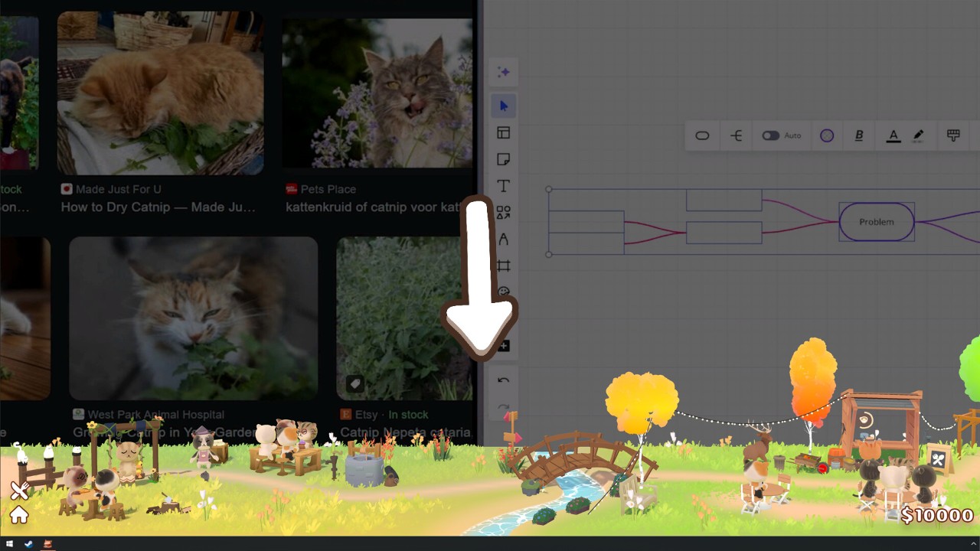
Task: Pick the sticky note tool
Action: [503, 159]
